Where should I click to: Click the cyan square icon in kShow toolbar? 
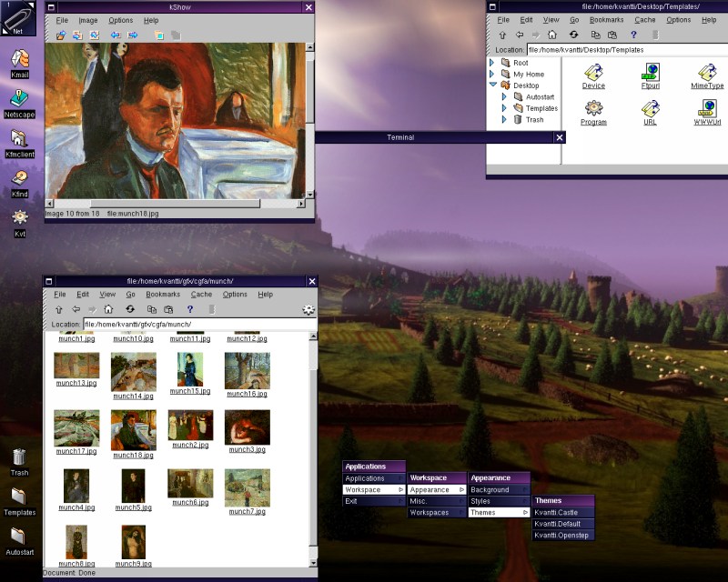click(159, 35)
